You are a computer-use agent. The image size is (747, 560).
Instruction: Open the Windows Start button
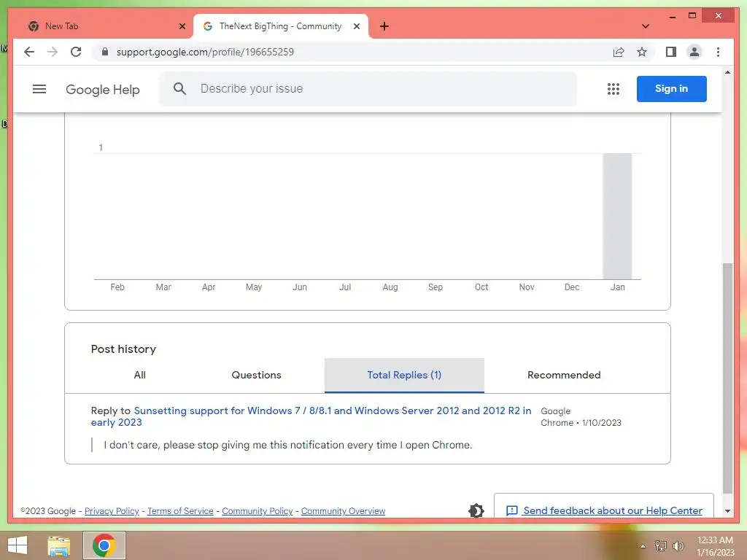coord(18,545)
